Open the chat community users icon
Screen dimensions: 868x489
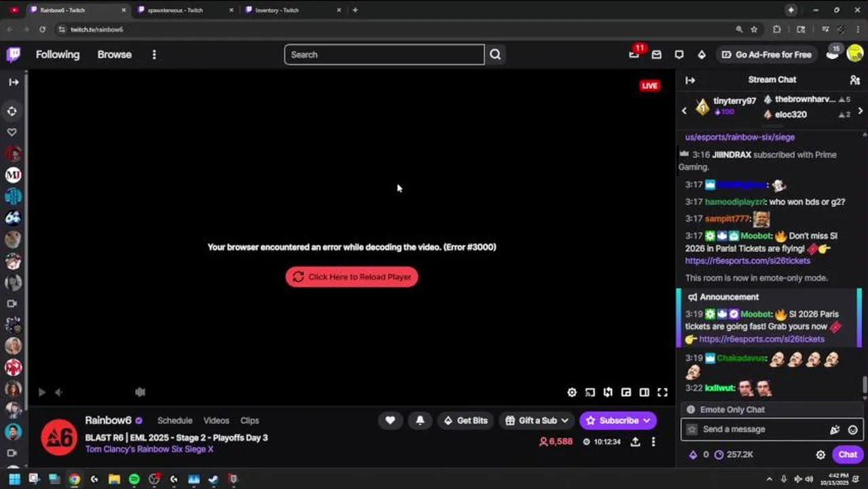click(855, 80)
